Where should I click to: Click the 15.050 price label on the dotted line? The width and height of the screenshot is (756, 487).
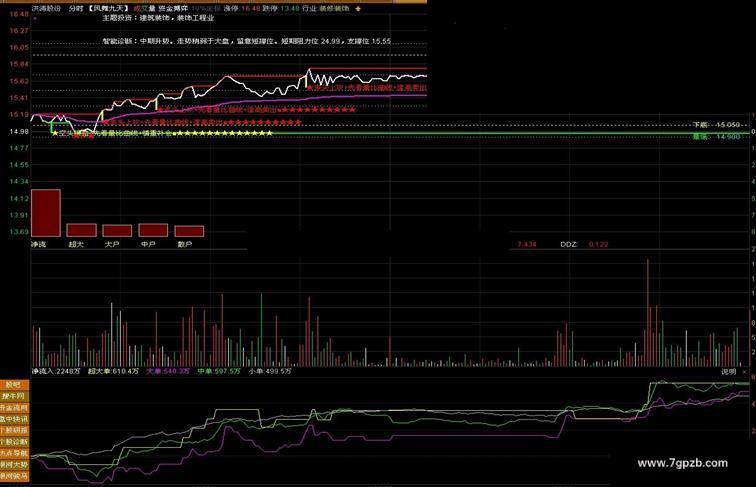pos(728,125)
